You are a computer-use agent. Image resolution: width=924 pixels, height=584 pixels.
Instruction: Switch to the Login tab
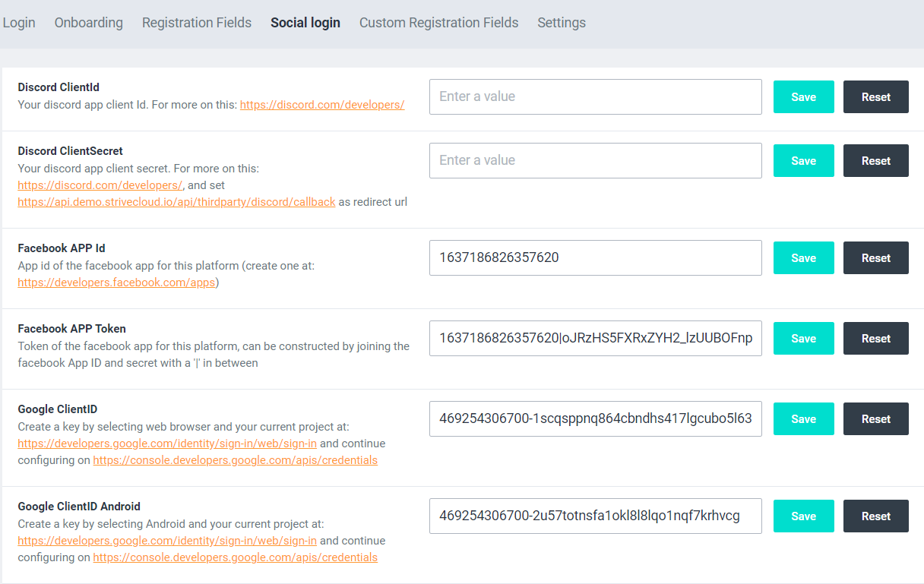click(19, 23)
